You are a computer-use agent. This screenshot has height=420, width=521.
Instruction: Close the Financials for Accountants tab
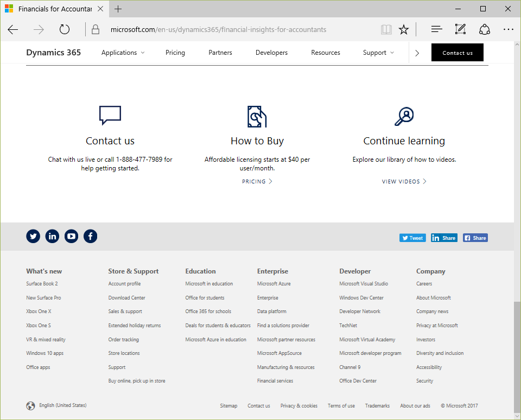[x=100, y=9]
